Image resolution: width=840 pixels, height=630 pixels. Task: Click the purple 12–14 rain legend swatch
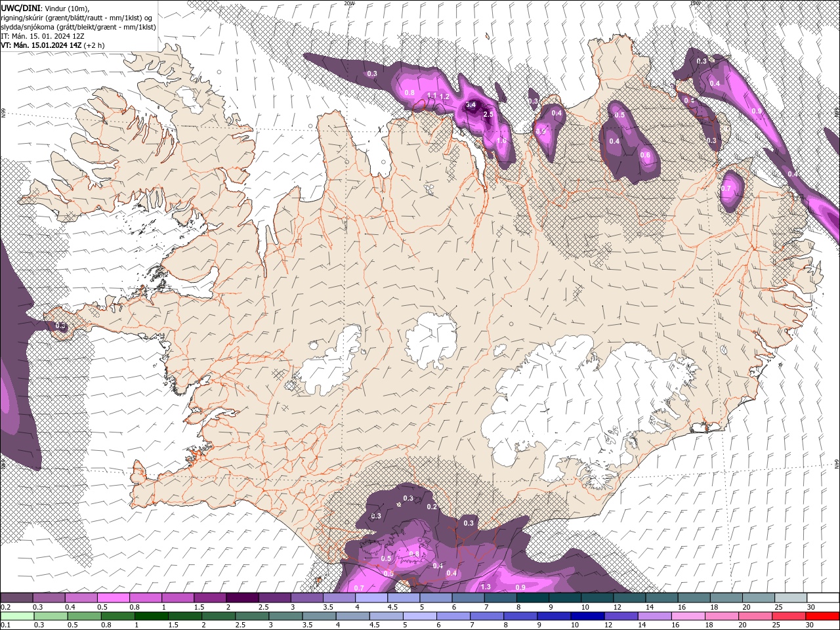point(621,616)
